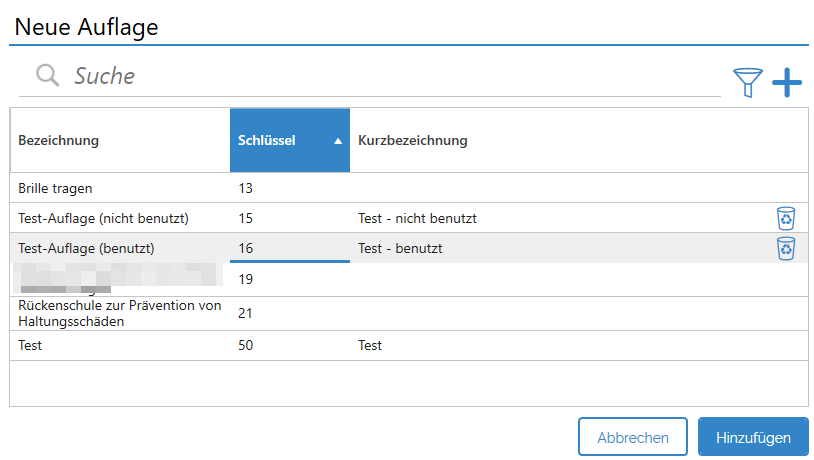814x460 pixels.
Task: Delete Test-Auflage (nicht benutzt) with trash icon
Action: pos(786,218)
